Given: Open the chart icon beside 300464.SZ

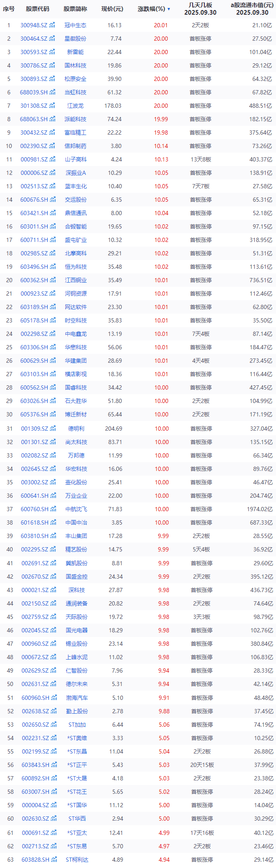Looking at the screenshot, I should click(x=52, y=39).
